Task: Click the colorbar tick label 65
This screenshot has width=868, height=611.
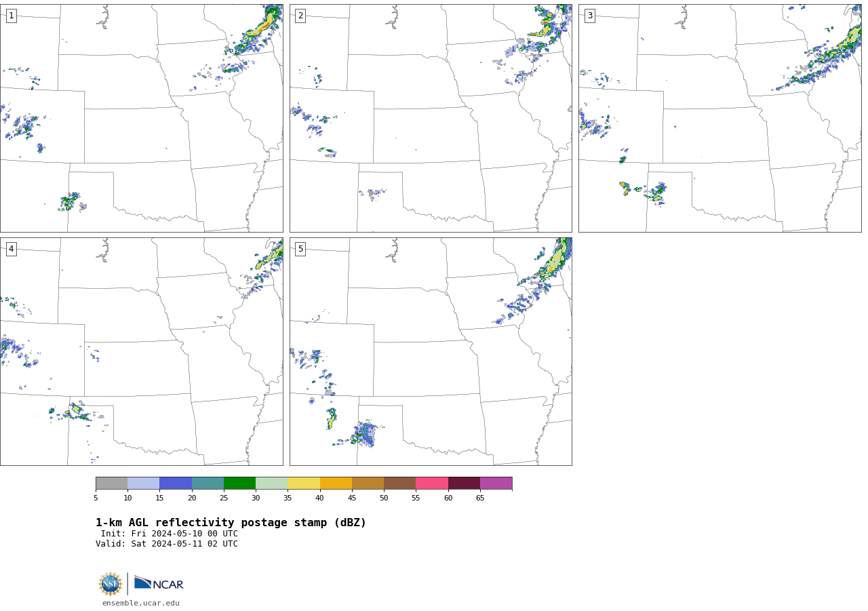Action: [x=480, y=498]
